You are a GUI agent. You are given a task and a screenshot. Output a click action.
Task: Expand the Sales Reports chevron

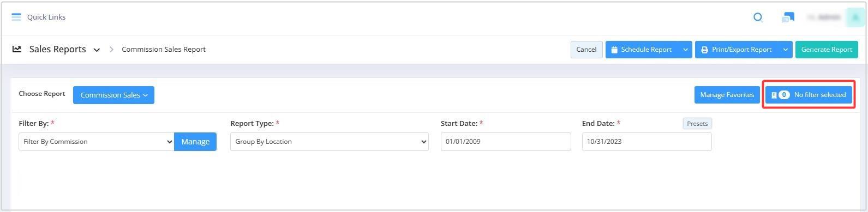(x=97, y=50)
